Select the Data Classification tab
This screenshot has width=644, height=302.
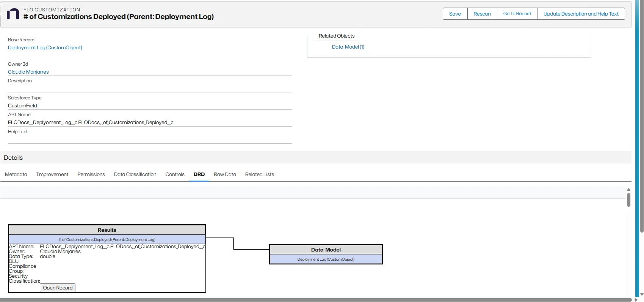(135, 174)
